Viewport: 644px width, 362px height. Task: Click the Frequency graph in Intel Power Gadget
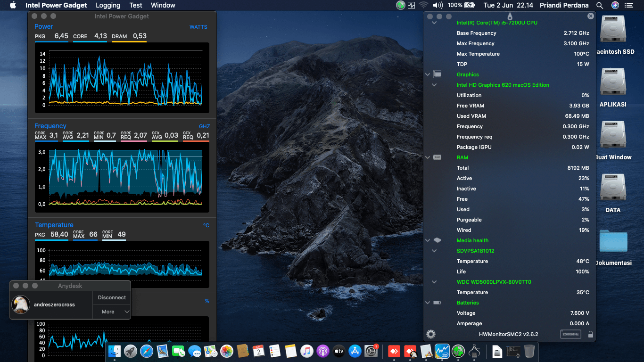pos(122,177)
